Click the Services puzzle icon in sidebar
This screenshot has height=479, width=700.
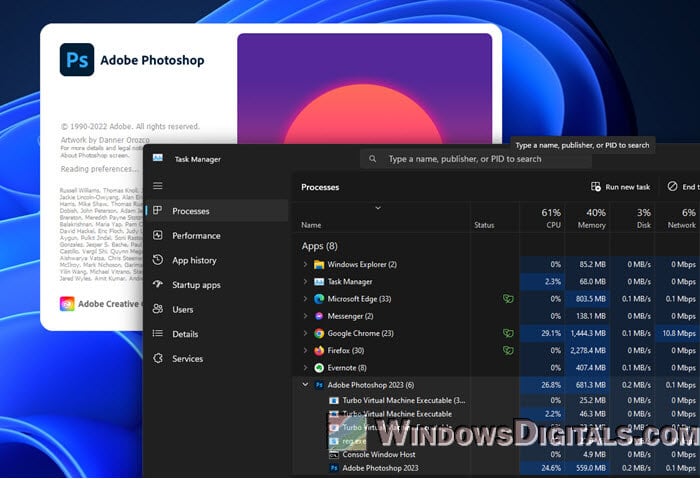[158, 358]
